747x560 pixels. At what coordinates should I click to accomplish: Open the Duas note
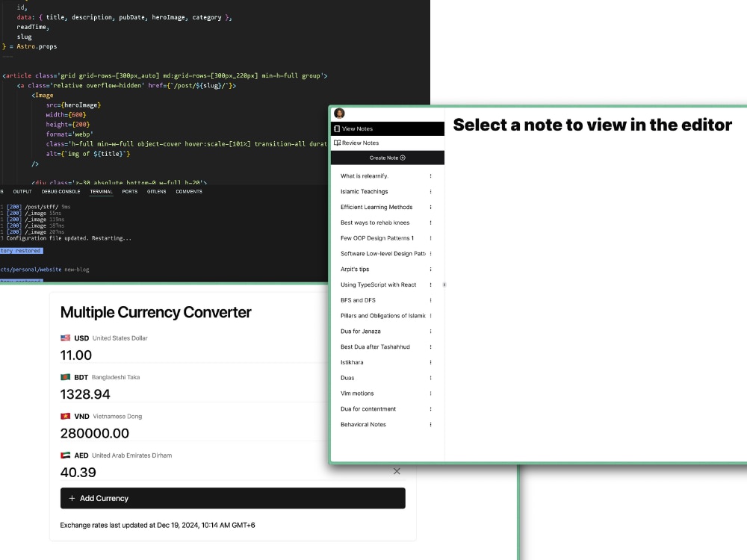(347, 378)
